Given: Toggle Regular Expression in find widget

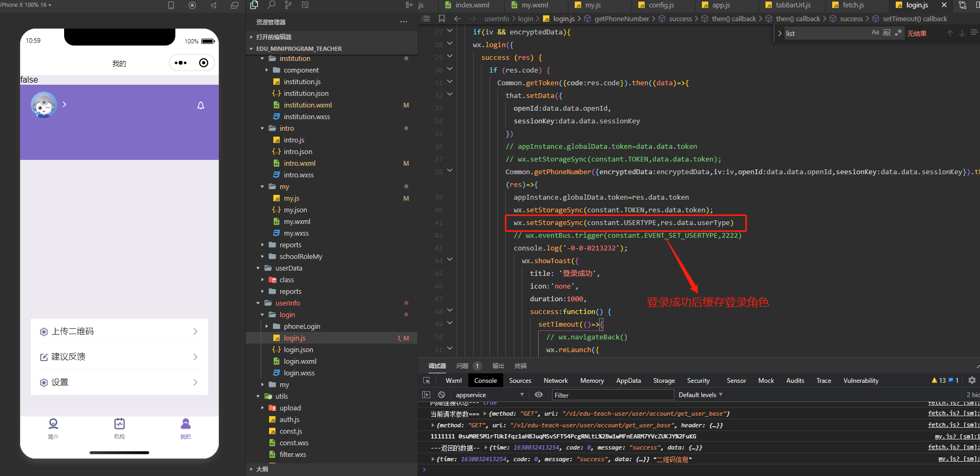Looking at the screenshot, I should coord(898,33).
